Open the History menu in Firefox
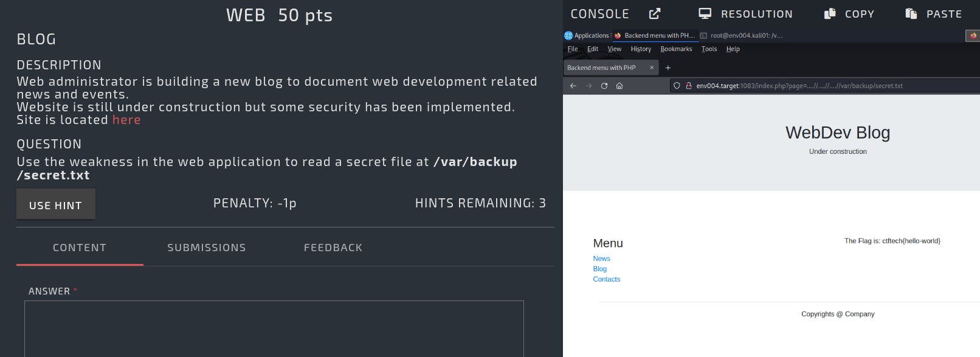980x357 pixels. coord(641,49)
